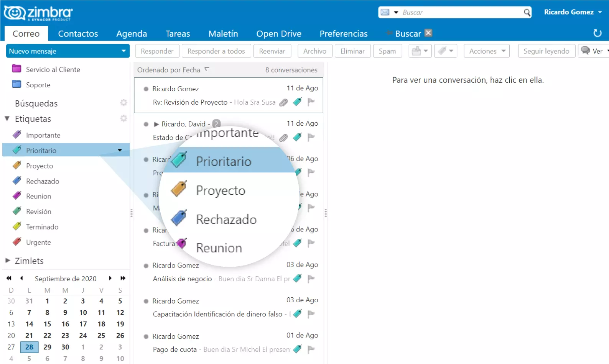Toggle flag on Rv: Revisión de Proyecto message

(311, 102)
